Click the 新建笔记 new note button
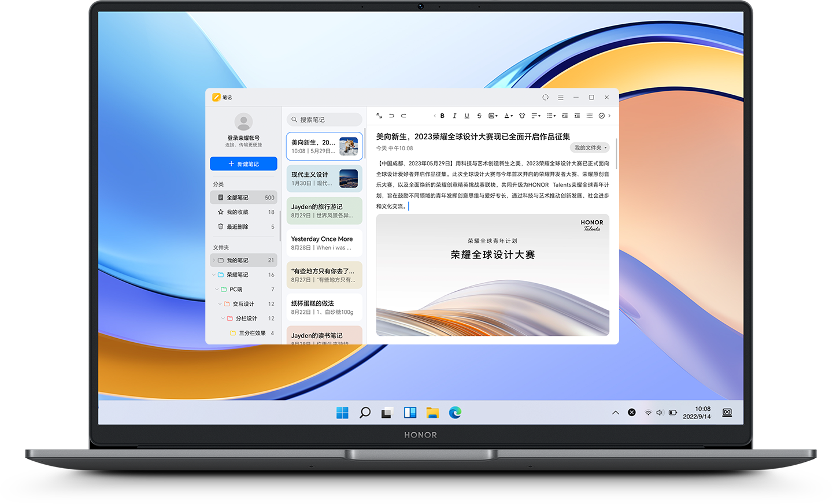 (243, 164)
